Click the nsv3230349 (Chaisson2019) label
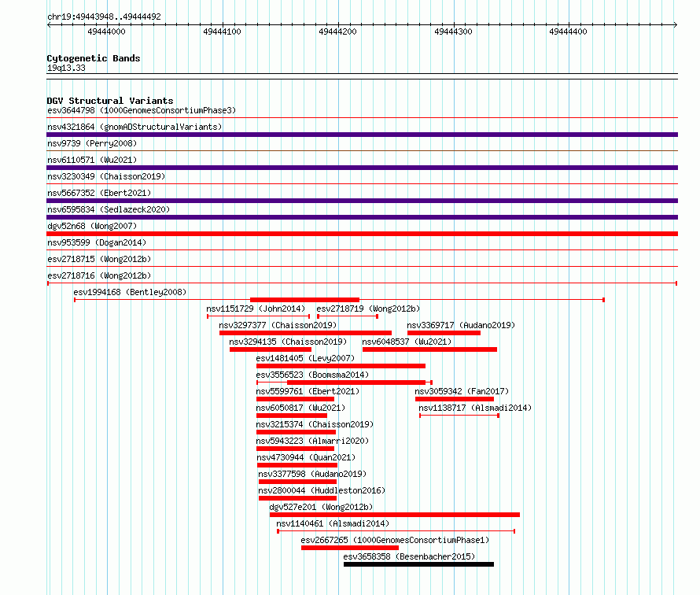Image resolution: width=700 pixels, height=595 pixels. 106,176
